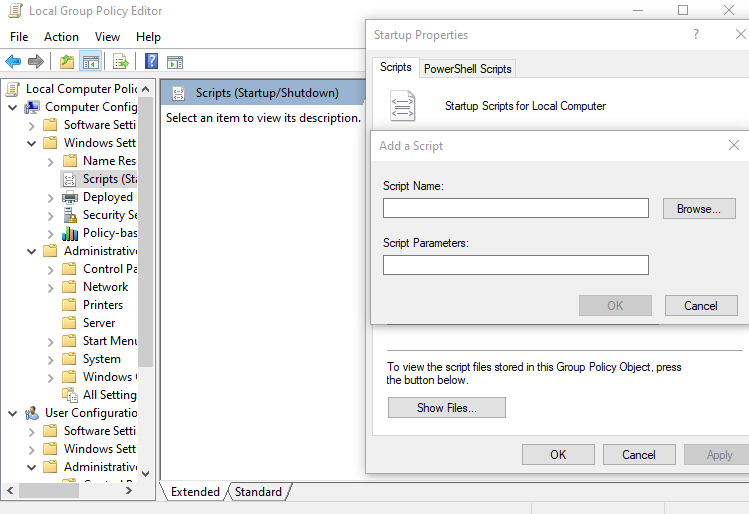Toggle the Show/Hide Console Tree icon

click(x=91, y=62)
